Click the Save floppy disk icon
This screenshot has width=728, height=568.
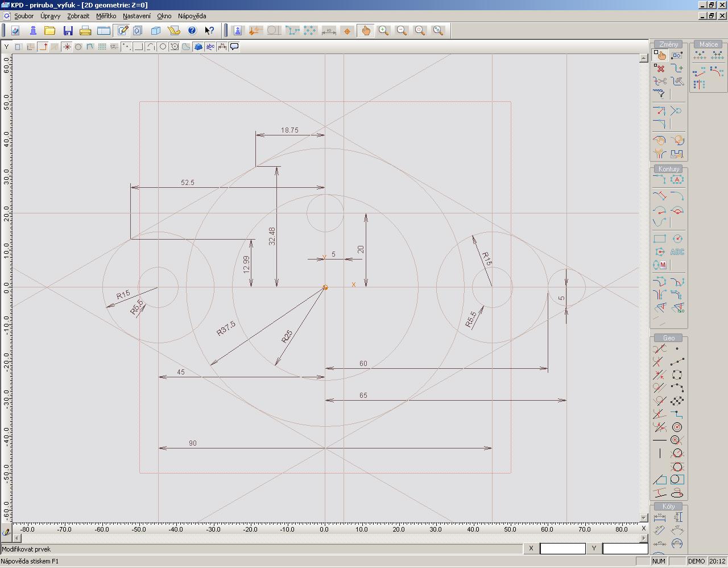68,31
